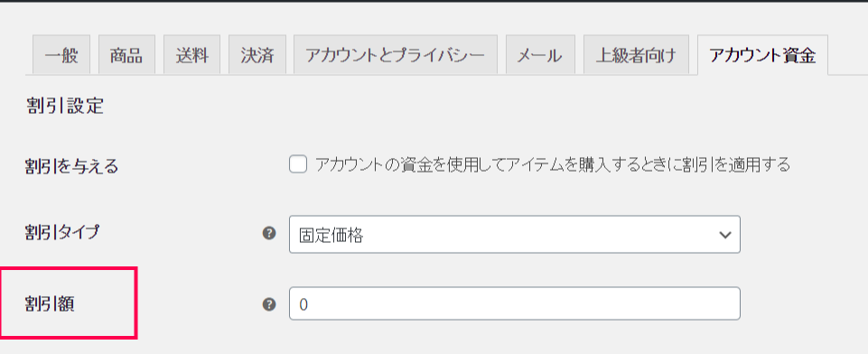Enable the 割引を与える checkbox

(298, 164)
